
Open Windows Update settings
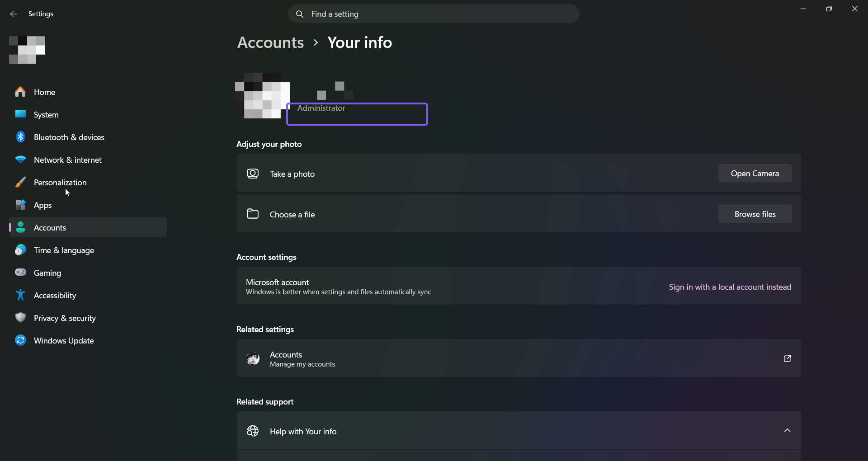tap(88, 340)
